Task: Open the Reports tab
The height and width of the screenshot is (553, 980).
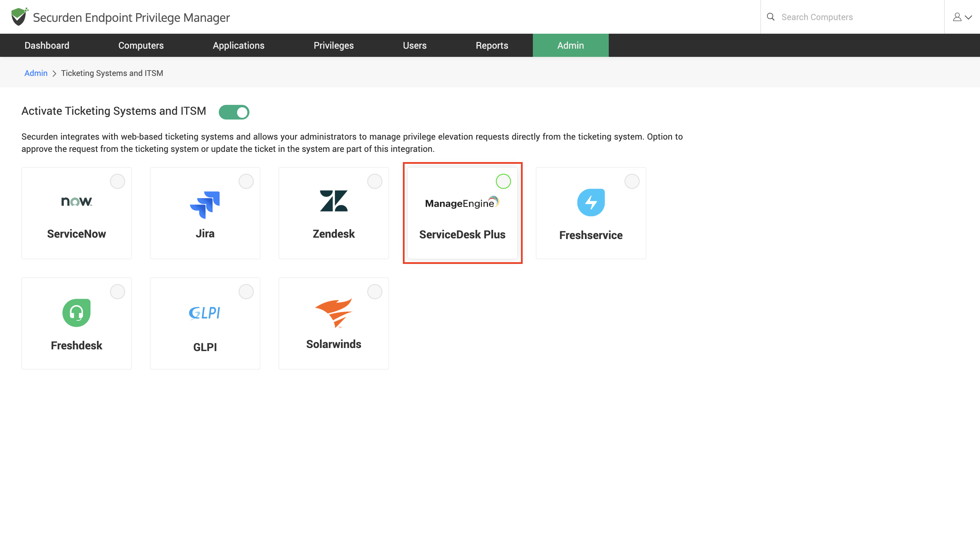Action: click(492, 45)
